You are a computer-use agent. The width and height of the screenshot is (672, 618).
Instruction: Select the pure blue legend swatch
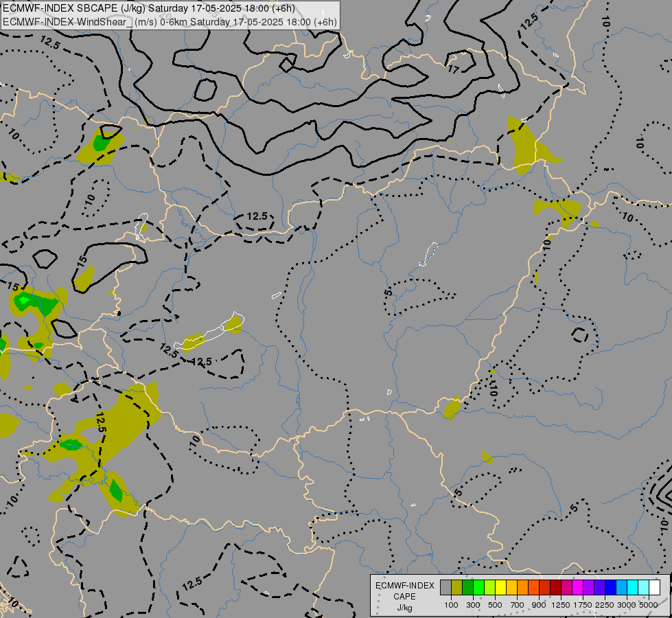click(611, 588)
